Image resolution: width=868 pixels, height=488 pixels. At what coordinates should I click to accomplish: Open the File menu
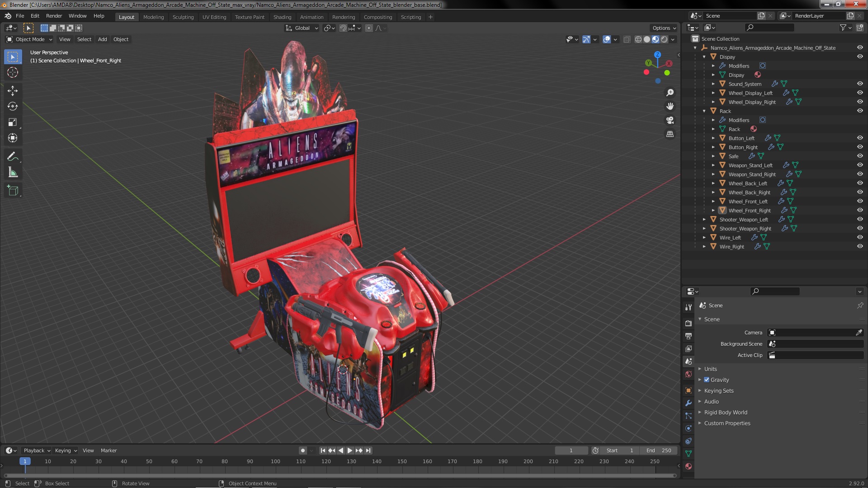pos(20,16)
